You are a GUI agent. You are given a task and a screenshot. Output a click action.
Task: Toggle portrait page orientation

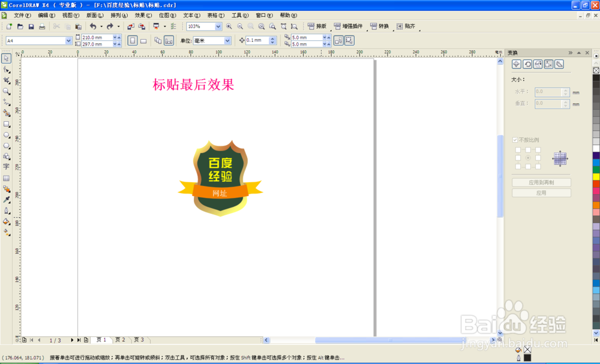(x=131, y=40)
